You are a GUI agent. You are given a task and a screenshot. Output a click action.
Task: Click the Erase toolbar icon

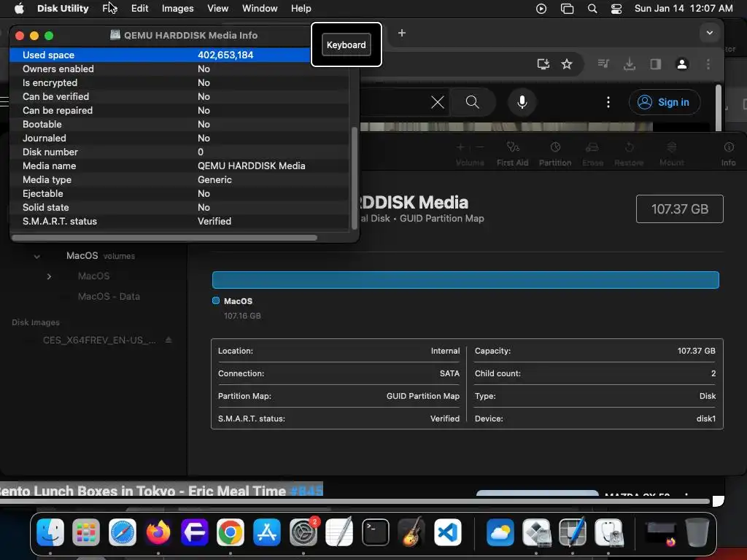coord(592,147)
